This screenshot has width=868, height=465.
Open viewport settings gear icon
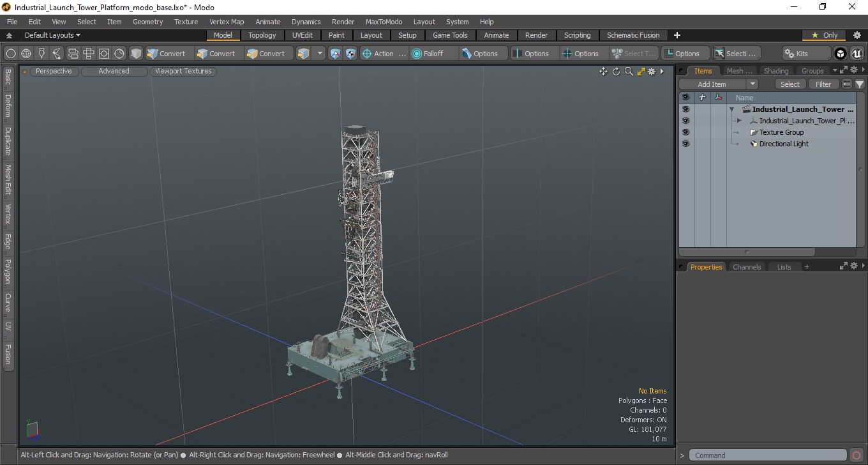click(x=652, y=72)
